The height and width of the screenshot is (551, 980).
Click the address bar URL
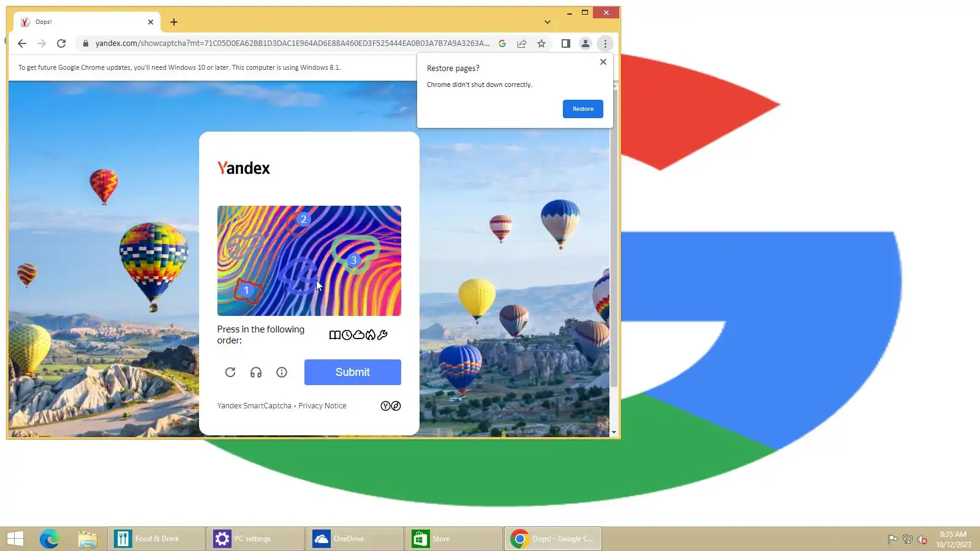292,43
